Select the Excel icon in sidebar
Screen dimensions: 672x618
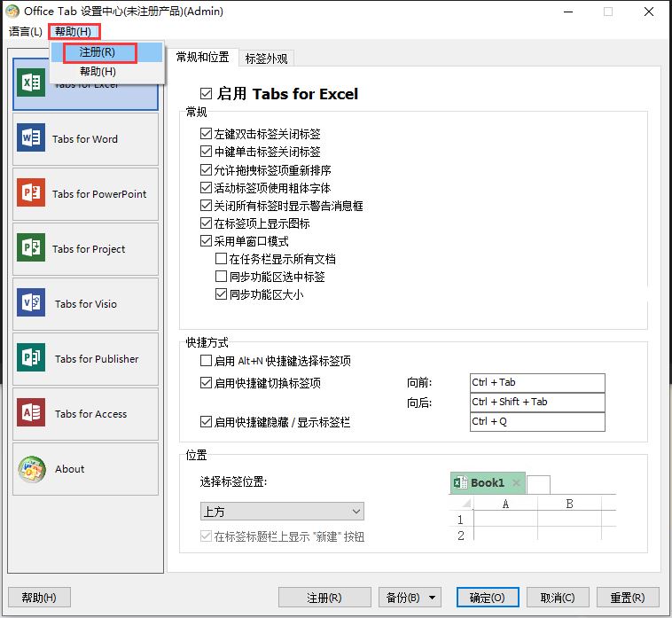tap(31, 82)
